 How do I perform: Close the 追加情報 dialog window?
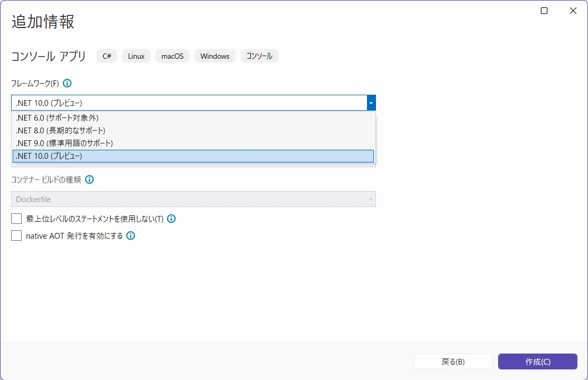pos(573,11)
